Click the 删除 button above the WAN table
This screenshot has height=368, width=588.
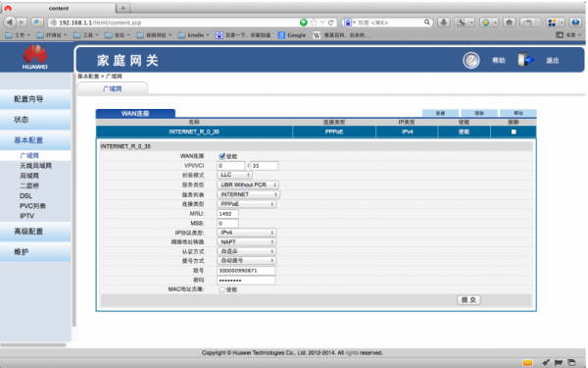pyautogui.click(x=479, y=113)
